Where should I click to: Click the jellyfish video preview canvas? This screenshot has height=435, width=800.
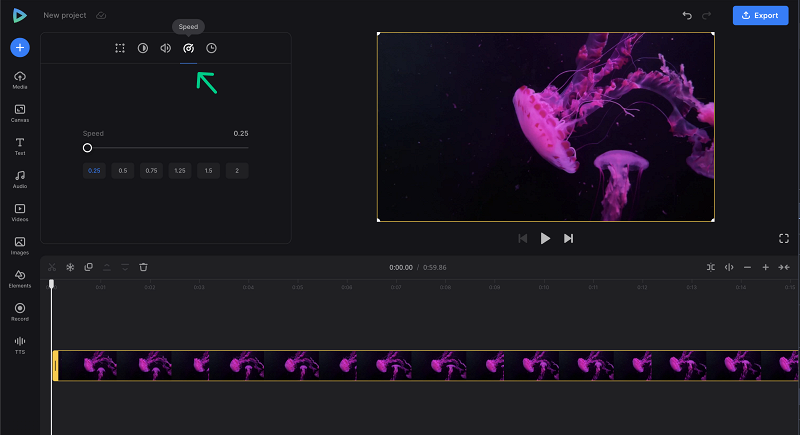tap(545, 127)
